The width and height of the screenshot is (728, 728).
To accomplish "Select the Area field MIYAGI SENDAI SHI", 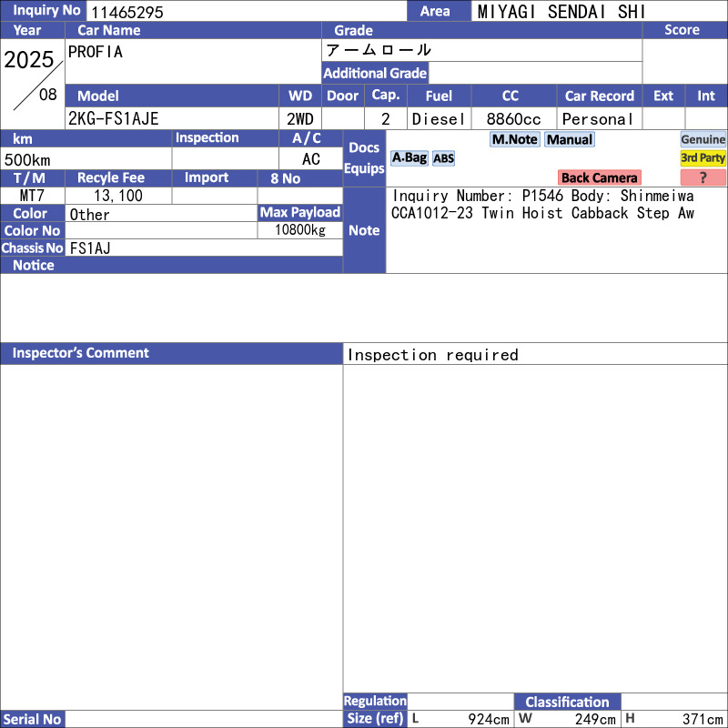I will (561, 12).
